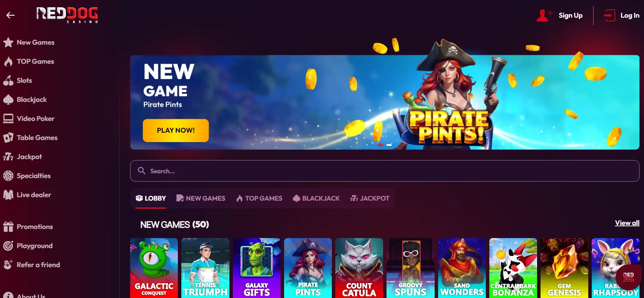Switch to the NEW GAMES tab
The height and width of the screenshot is (298, 644).
click(201, 198)
